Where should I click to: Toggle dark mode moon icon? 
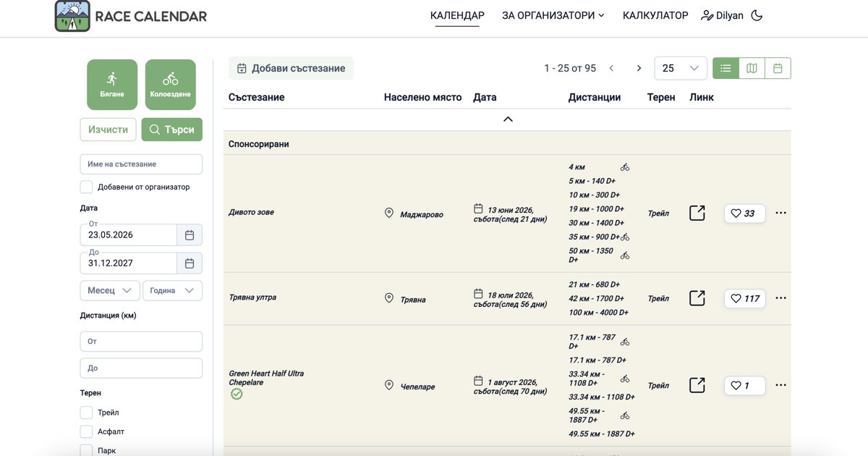757,15
